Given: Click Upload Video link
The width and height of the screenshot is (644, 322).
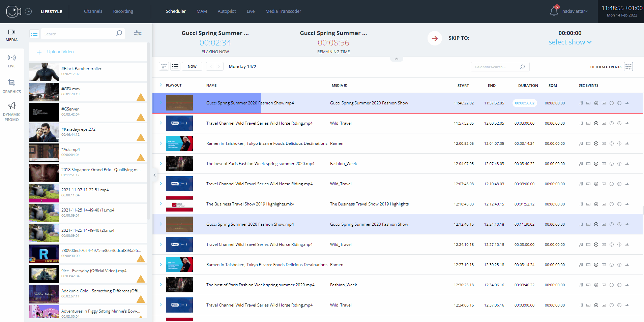Looking at the screenshot, I should pos(60,52).
